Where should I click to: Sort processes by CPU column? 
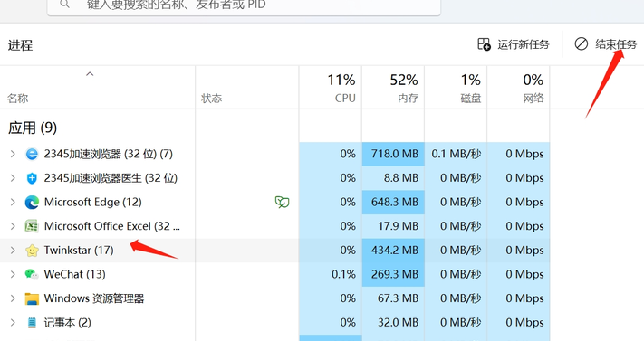[x=331, y=88]
